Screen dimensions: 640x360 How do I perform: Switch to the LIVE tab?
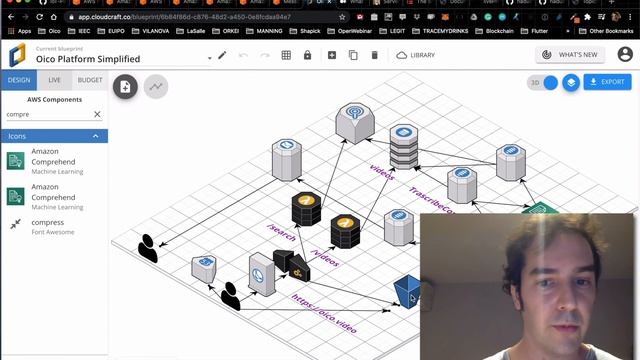point(54,80)
